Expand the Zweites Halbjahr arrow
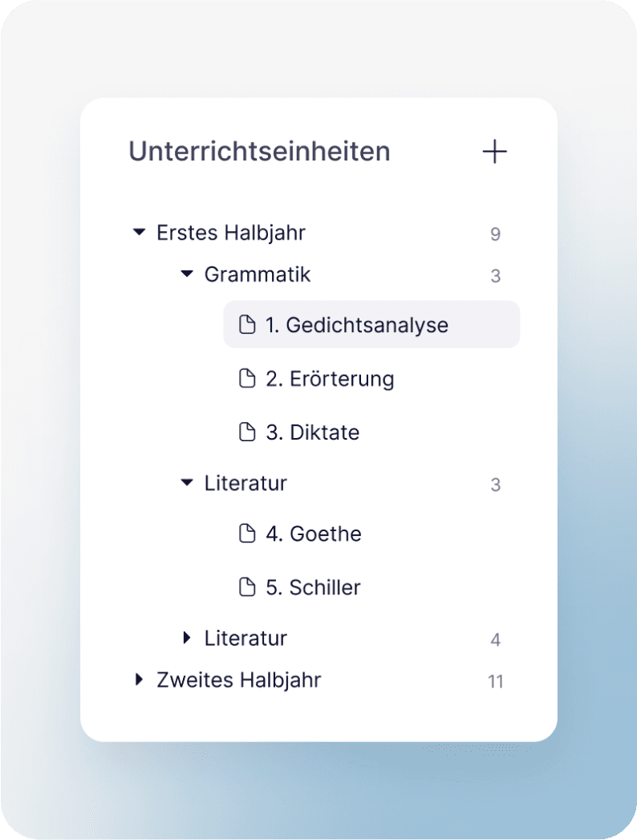The image size is (637, 840). [x=140, y=680]
